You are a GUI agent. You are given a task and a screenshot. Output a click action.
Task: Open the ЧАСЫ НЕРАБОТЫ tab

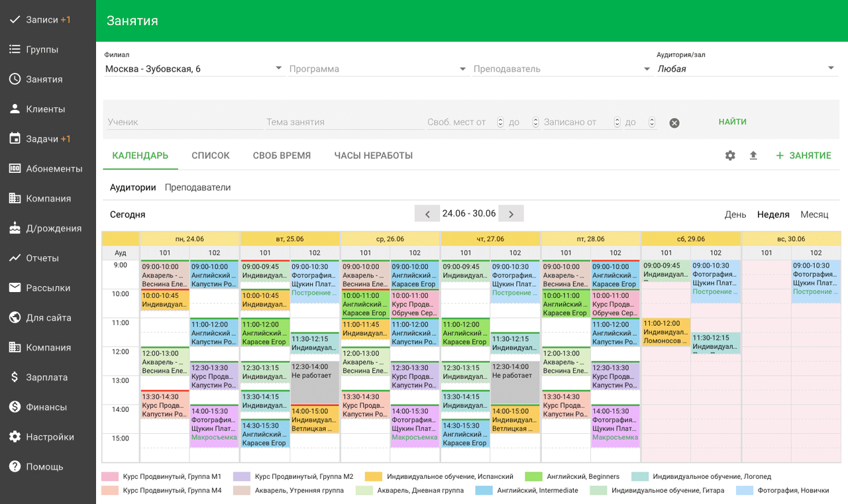click(373, 156)
